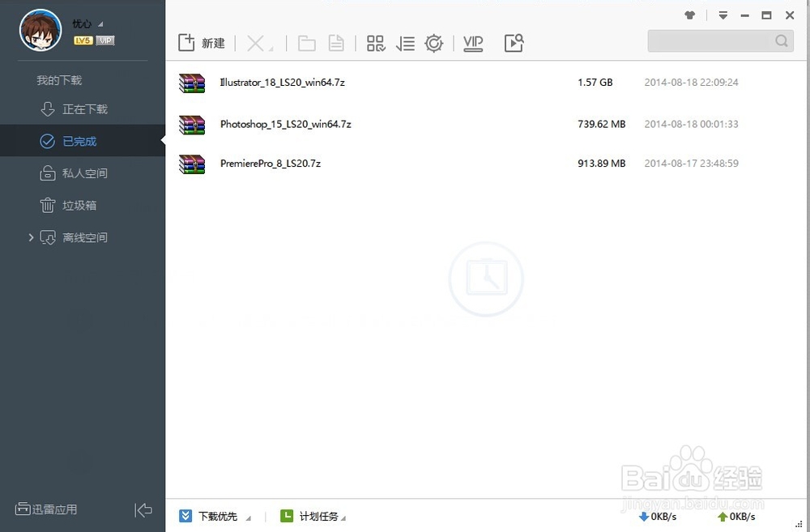Click the date 2014-08-17 23:48:59
This screenshot has width=810, height=532.
tap(691, 164)
